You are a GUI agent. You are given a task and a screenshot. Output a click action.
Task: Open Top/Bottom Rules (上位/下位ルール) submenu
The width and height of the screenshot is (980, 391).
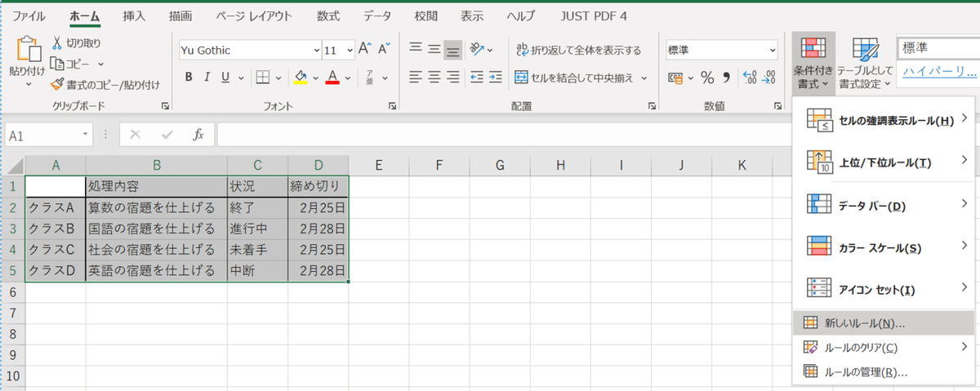(x=884, y=162)
